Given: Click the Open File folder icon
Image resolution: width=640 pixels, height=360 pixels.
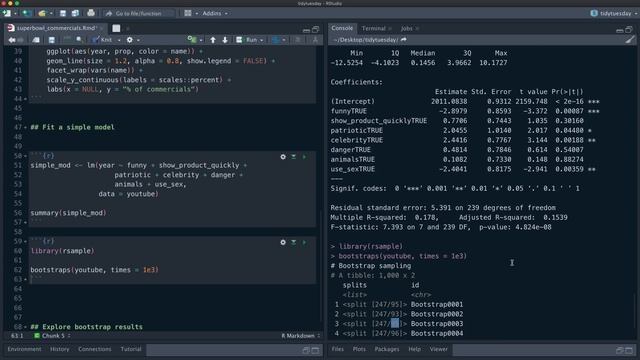Looking at the screenshot, I should coord(42,13).
